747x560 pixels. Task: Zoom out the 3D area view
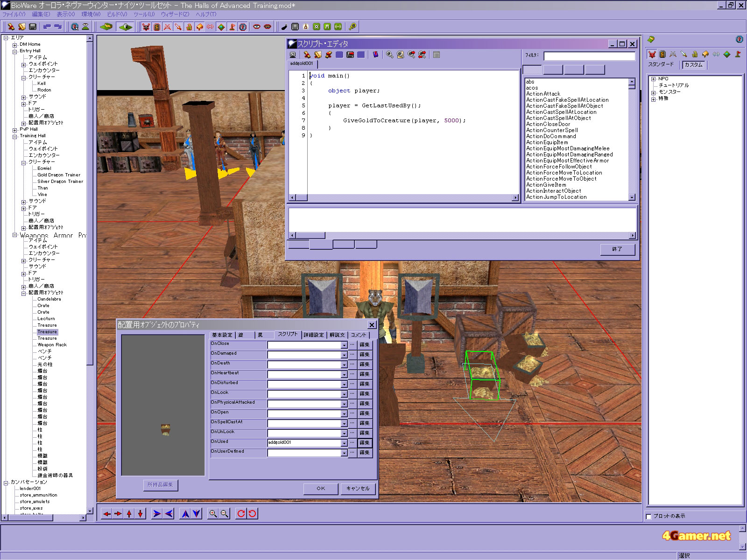pos(225,514)
